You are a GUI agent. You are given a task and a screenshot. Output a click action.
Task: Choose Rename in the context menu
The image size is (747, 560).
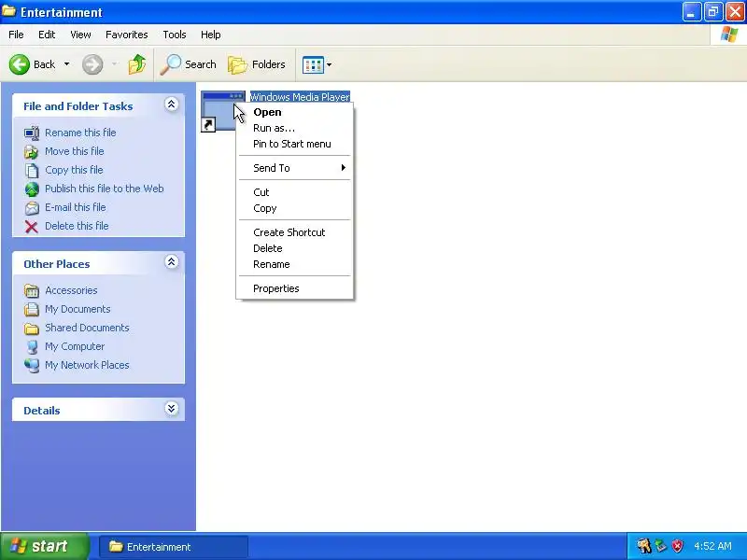coord(295,264)
